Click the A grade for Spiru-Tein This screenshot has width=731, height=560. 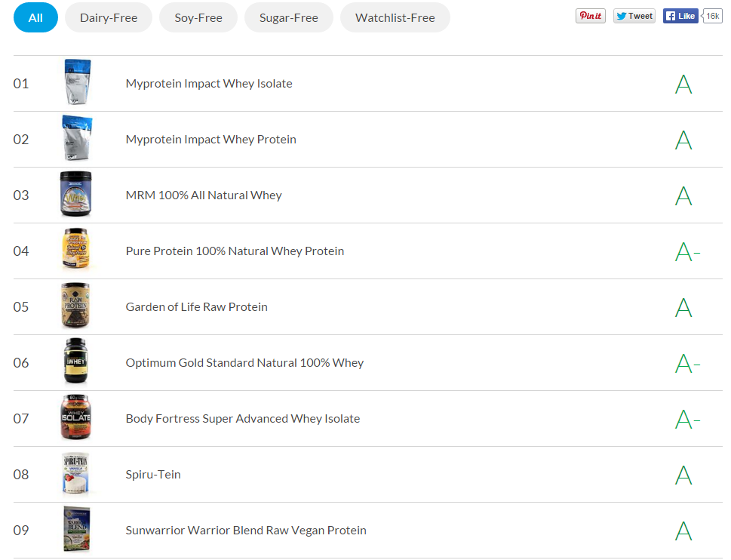683,475
